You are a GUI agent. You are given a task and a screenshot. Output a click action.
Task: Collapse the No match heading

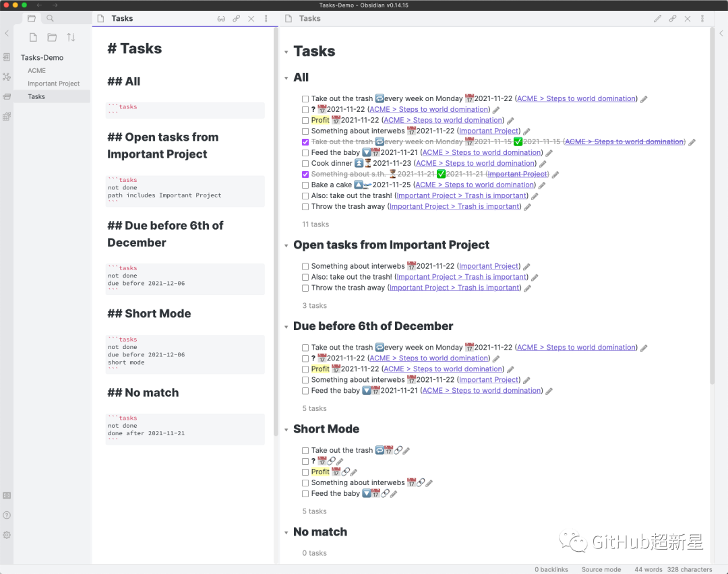click(286, 533)
